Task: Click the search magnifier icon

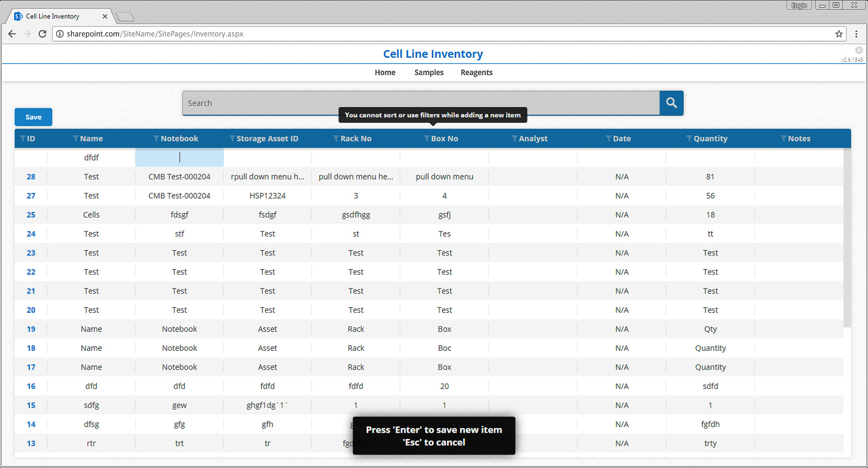Action: point(671,103)
